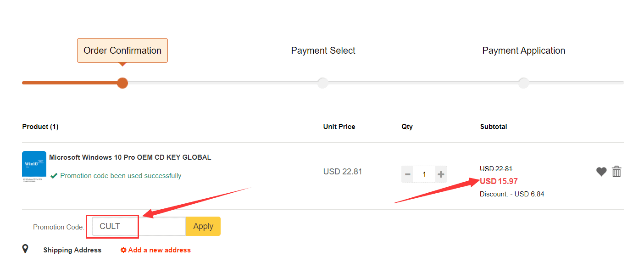The height and width of the screenshot is (268, 644).
Task: Apply the promotion code
Action: (x=203, y=226)
